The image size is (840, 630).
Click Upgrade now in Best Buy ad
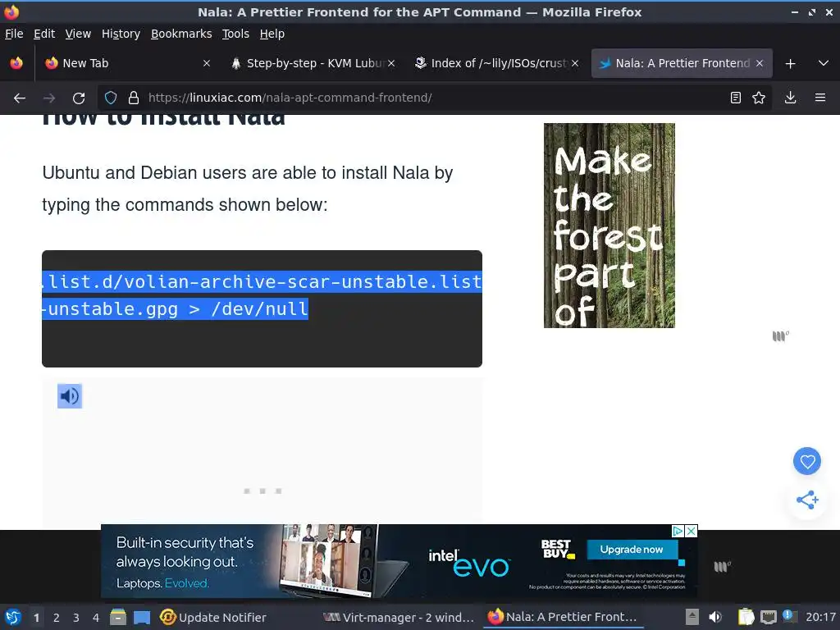click(x=632, y=550)
